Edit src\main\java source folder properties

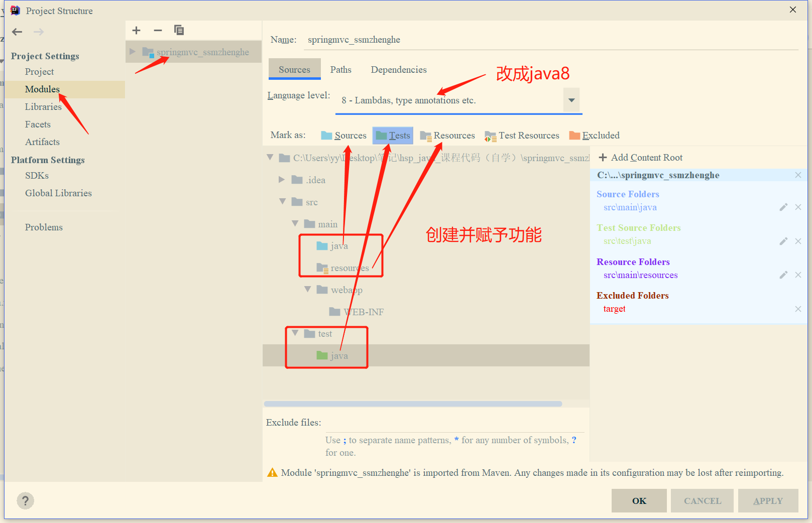783,207
